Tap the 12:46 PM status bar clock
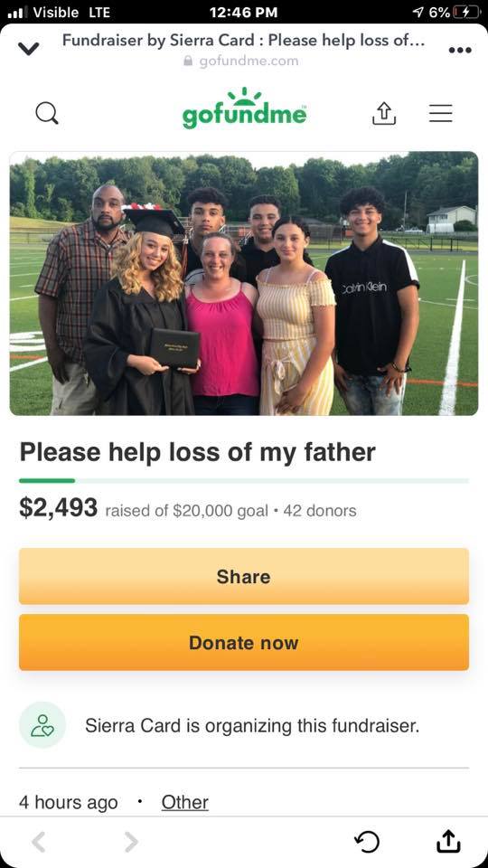 click(244, 12)
